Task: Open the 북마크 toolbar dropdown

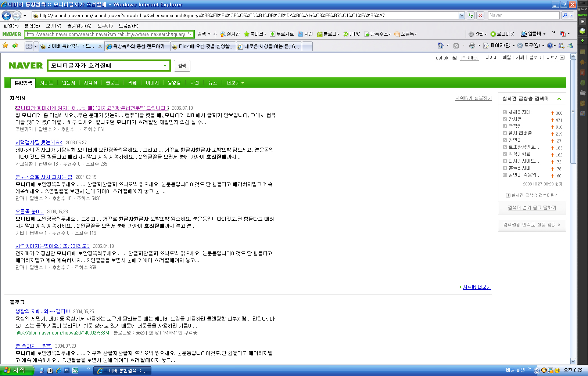Action: tap(255, 34)
